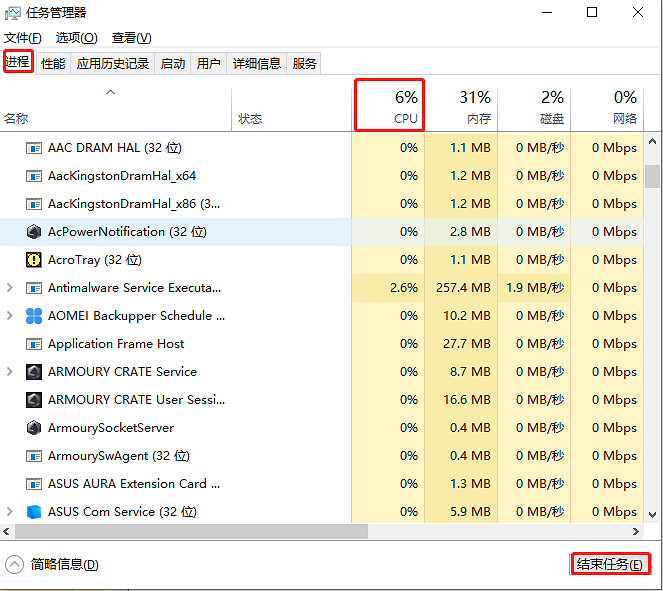
Task: Expand the AOMEI Backupper Schedule group
Action: pos(10,316)
